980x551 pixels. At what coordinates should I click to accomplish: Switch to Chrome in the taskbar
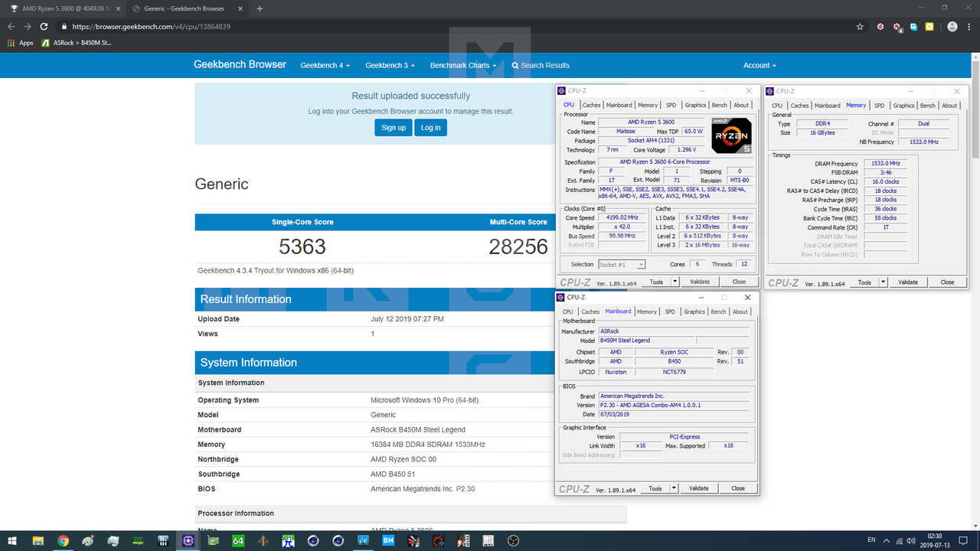tap(63, 541)
